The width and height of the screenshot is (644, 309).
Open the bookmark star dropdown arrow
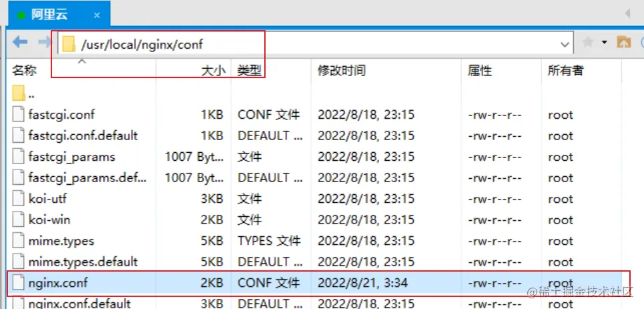pyautogui.click(x=604, y=42)
